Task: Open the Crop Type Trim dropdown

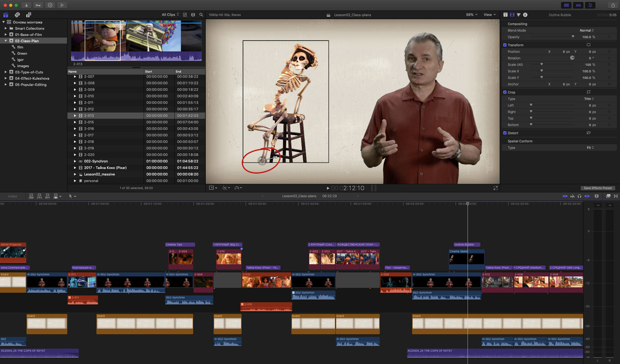Action: [589, 99]
